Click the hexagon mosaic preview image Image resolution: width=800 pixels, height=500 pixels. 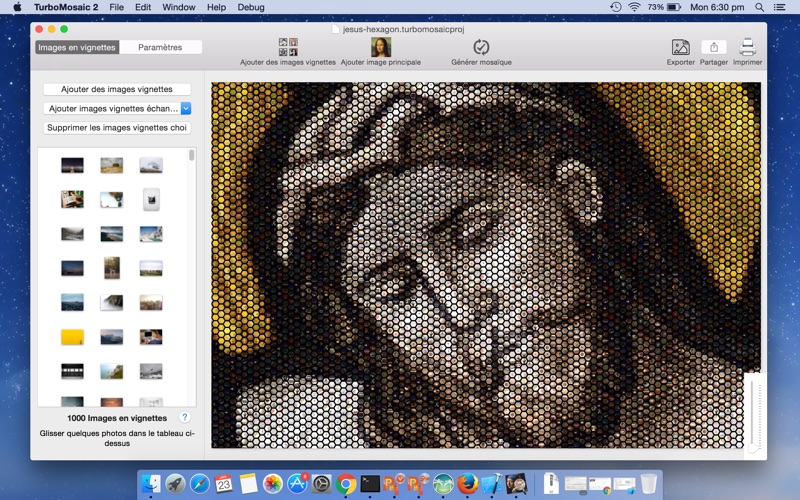[x=486, y=265]
